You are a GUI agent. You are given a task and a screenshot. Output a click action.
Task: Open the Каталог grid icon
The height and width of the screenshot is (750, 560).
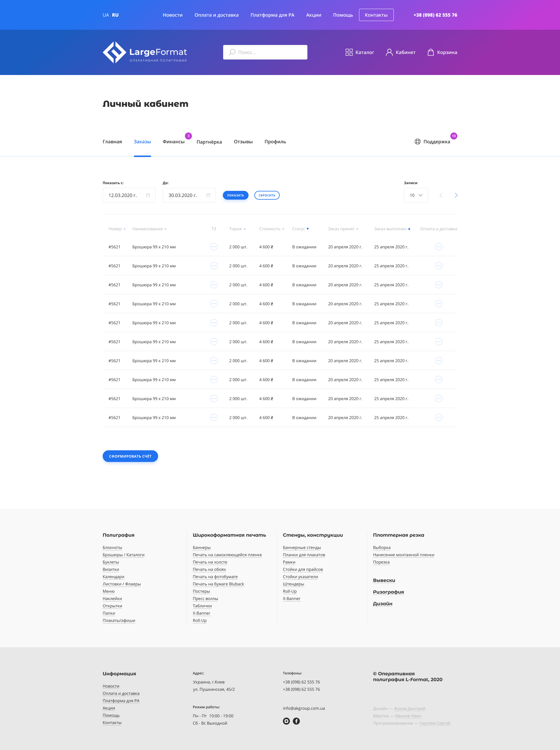pyautogui.click(x=349, y=52)
